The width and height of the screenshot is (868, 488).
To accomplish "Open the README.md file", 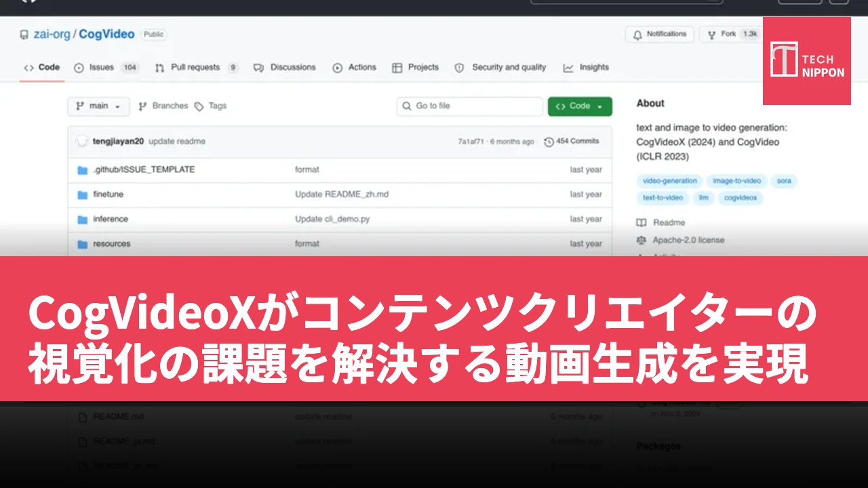I will 118,417.
